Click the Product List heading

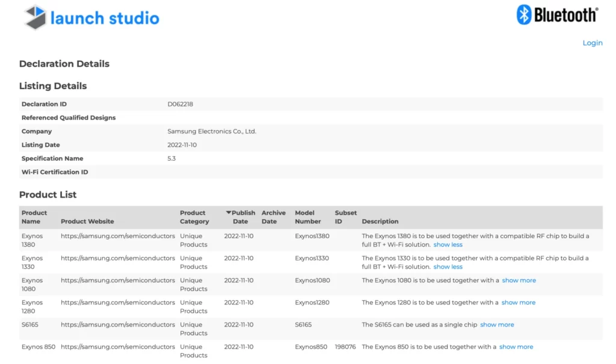point(48,194)
